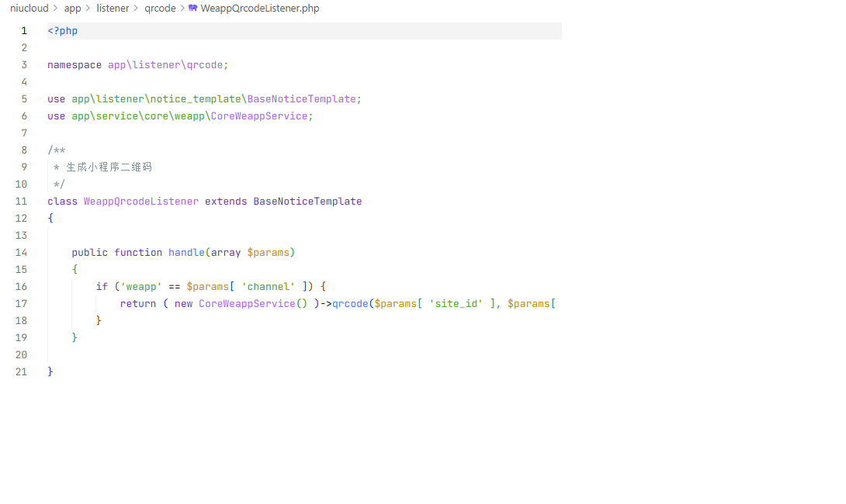Click the public keyword on line 14
This screenshot has width=846, height=504.
(x=89, y=252)
